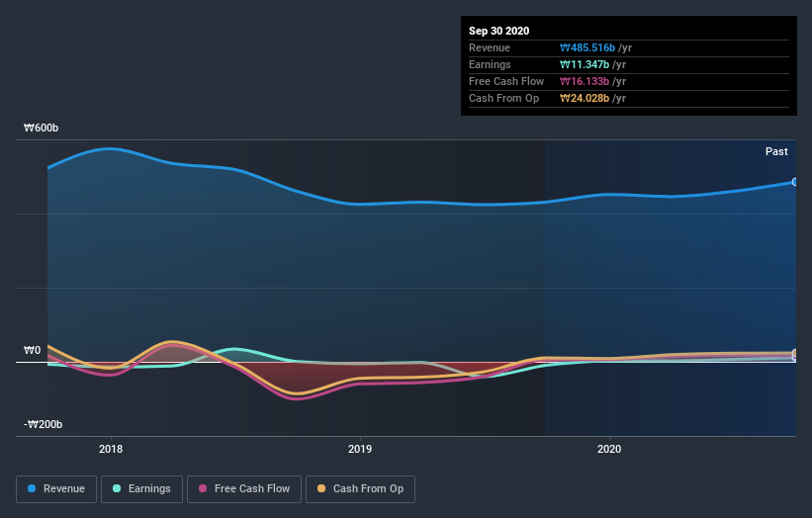Click the ₩16.133b free cash flow value
The image size is (812, 518).
pyautogui.click(x=585, y=81)
